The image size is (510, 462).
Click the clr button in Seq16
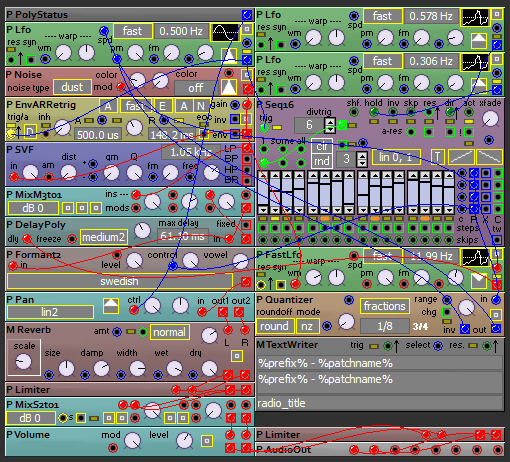[x=322, y=146]
